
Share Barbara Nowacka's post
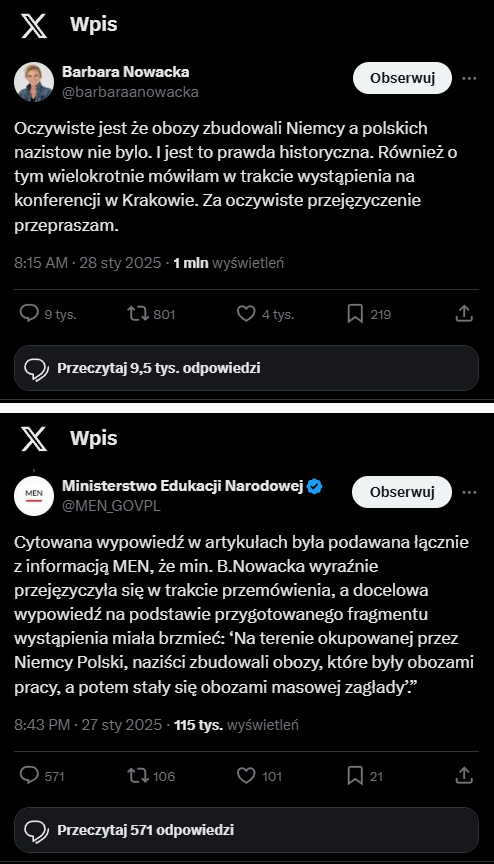point(464,314)
